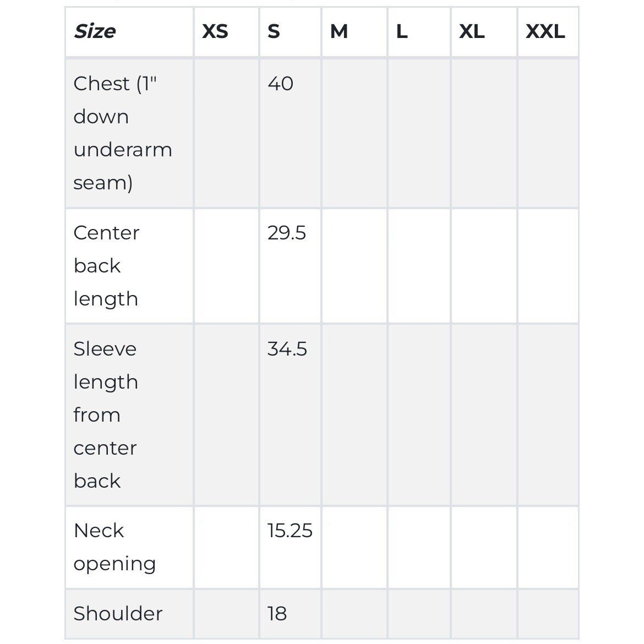Select the XS size column header
Viewport: 644px width, 644px height.
215,31
